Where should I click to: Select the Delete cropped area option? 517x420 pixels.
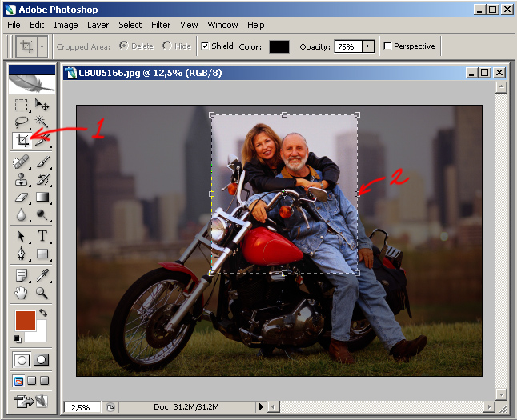[123, 46]
